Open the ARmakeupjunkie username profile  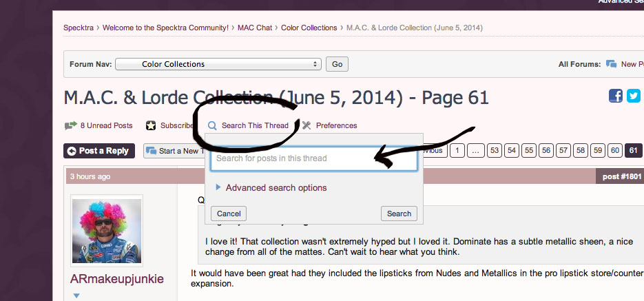pyautogui.click(x=117, y=279)
